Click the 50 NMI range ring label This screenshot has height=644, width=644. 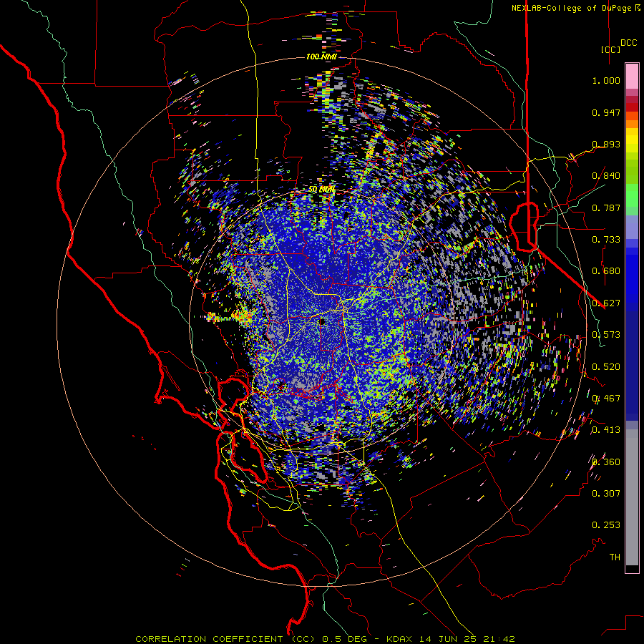click(x=322, y=190)
